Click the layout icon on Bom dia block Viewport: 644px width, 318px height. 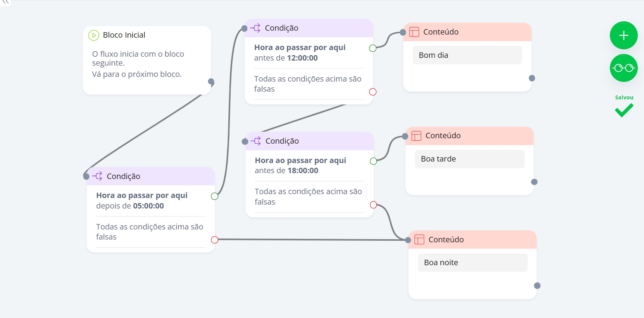[x=414, y=32]
